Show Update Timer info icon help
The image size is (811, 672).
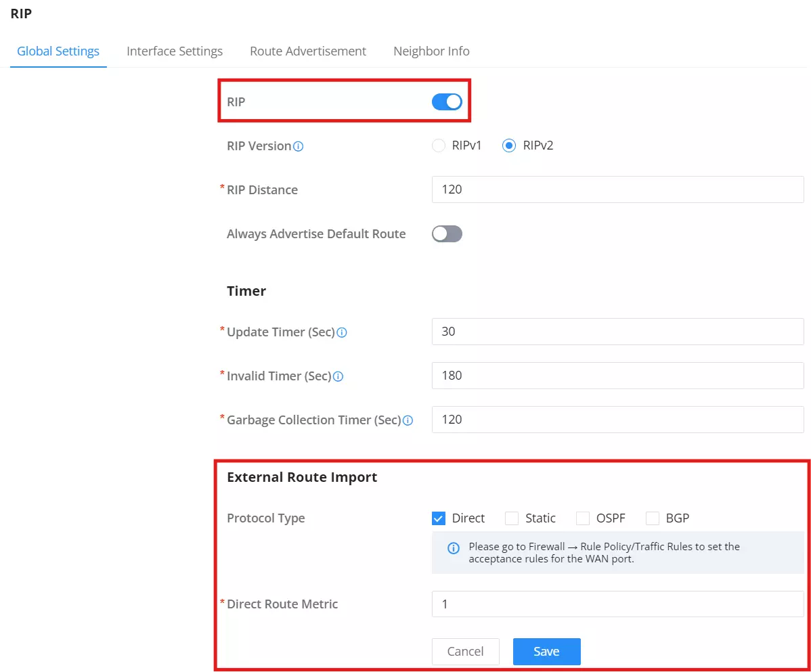[x=342, y=332]
